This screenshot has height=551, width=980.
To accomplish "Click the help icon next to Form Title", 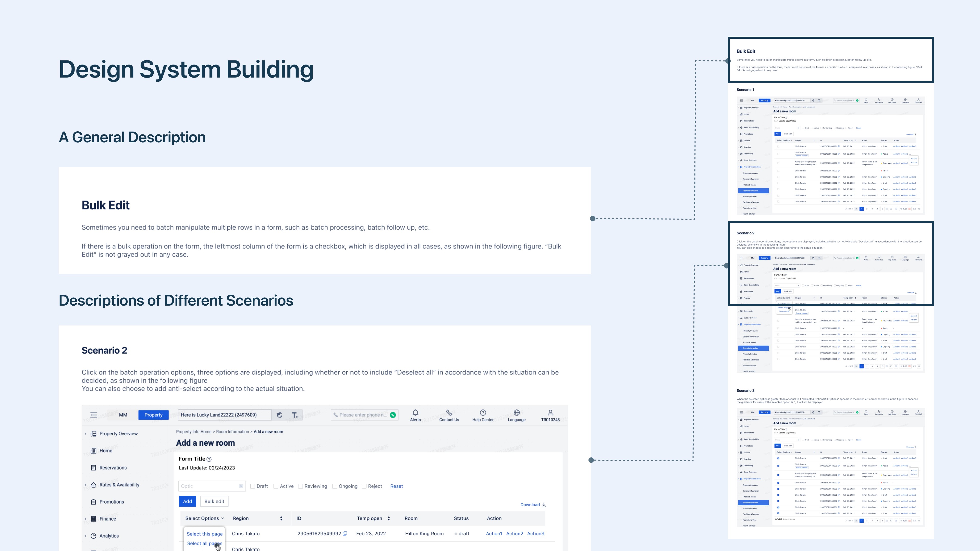I will click(x=209, y=459).
